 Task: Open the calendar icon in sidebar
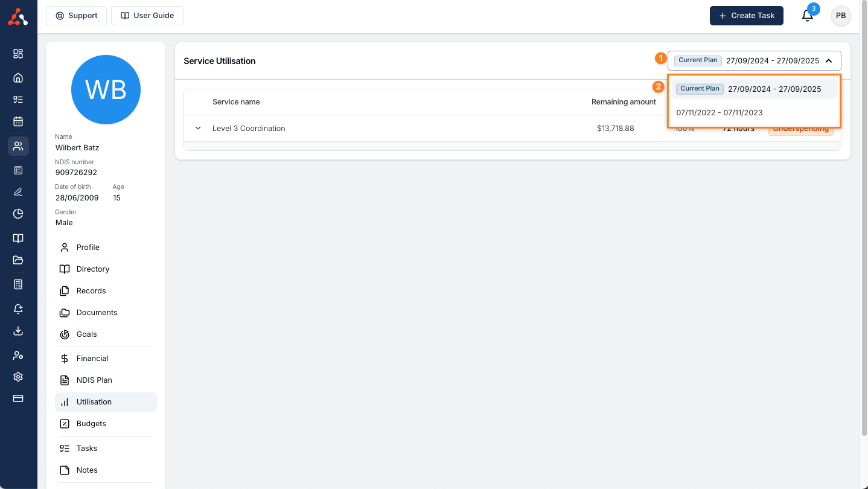tap(18, 121)
